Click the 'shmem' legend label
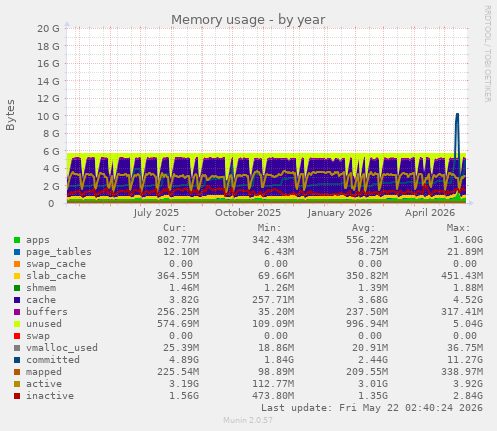The width and height of the screenshot is (497, 431). tap(41, 288)
